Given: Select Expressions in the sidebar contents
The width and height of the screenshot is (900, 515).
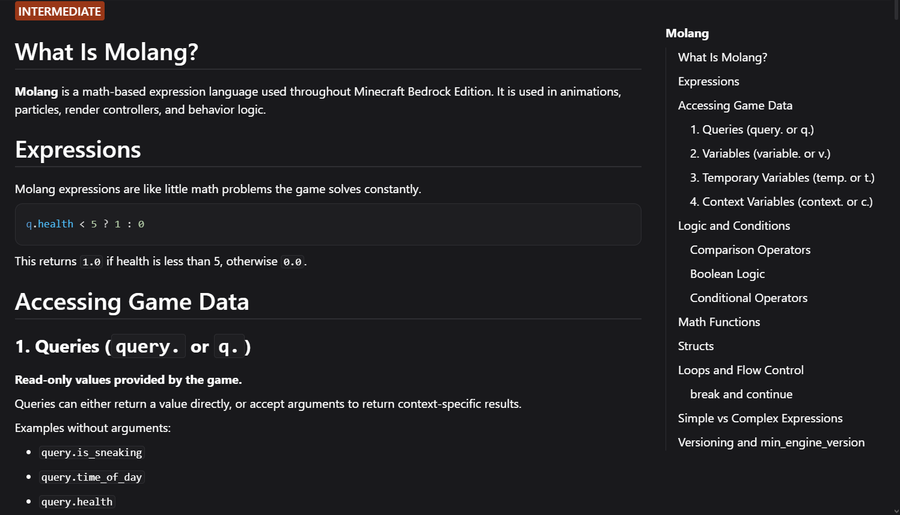Looking at the screenshot, I should click(708, 81).
